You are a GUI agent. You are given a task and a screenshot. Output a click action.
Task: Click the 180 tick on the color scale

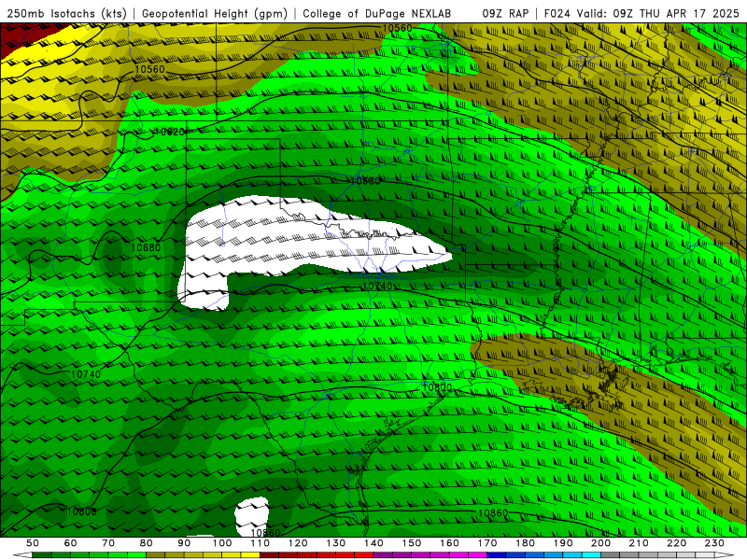525,543
